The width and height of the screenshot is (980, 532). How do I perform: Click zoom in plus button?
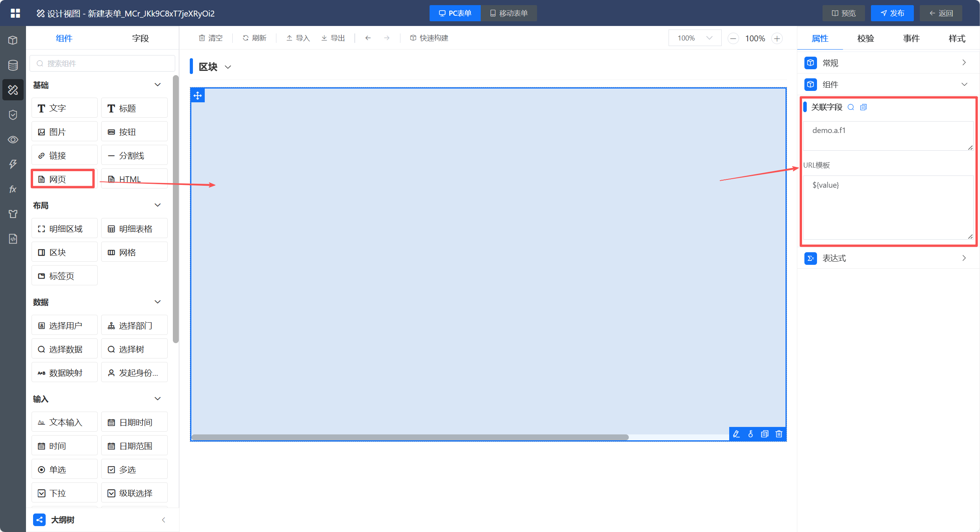coord(777,39)
